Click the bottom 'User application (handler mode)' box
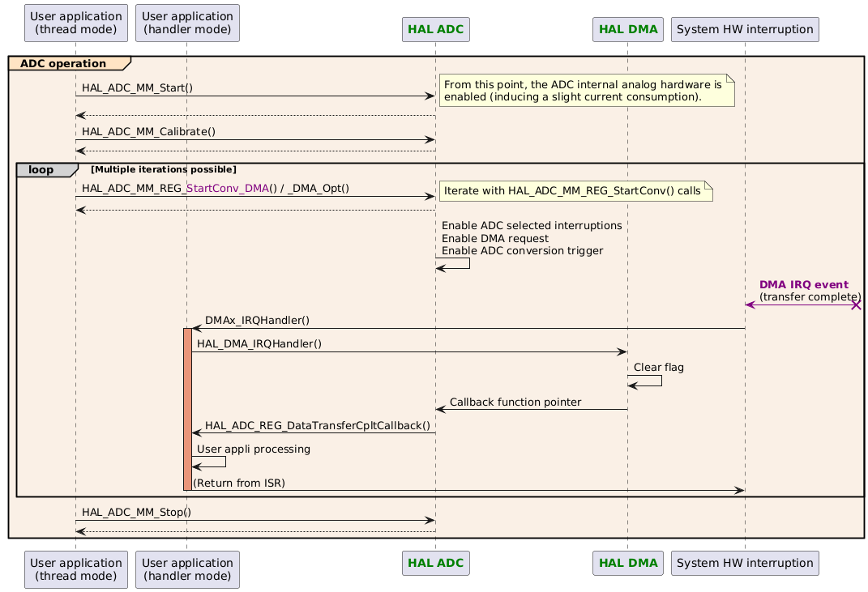The width and height of the screenshot is (868, 592). (x=187, y=569)
